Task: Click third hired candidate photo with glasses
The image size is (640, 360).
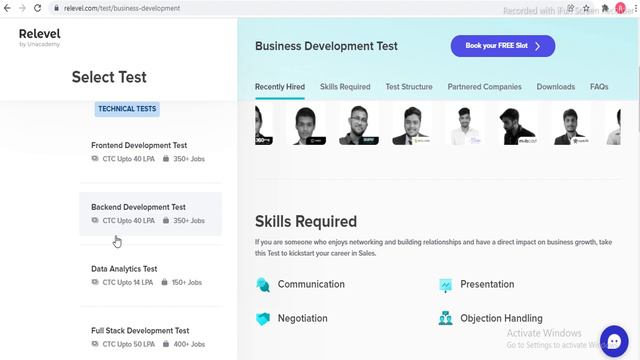Action: pos(359,125)
